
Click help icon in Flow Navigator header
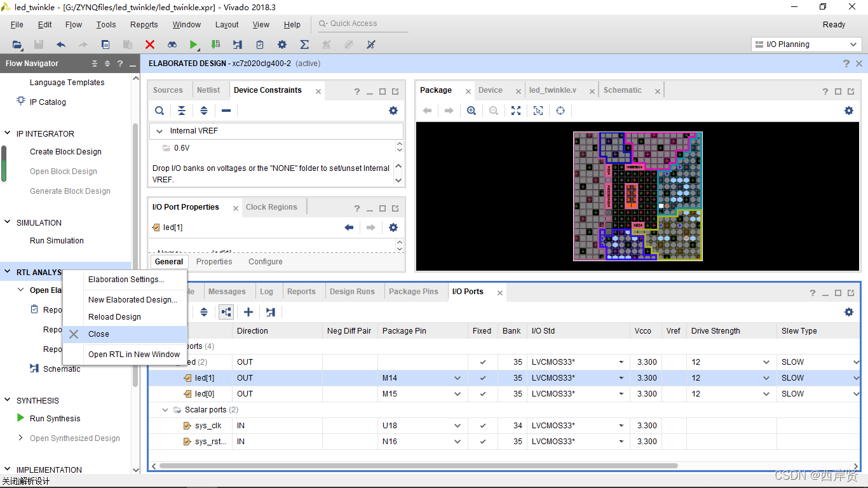(x=120, y=64)
